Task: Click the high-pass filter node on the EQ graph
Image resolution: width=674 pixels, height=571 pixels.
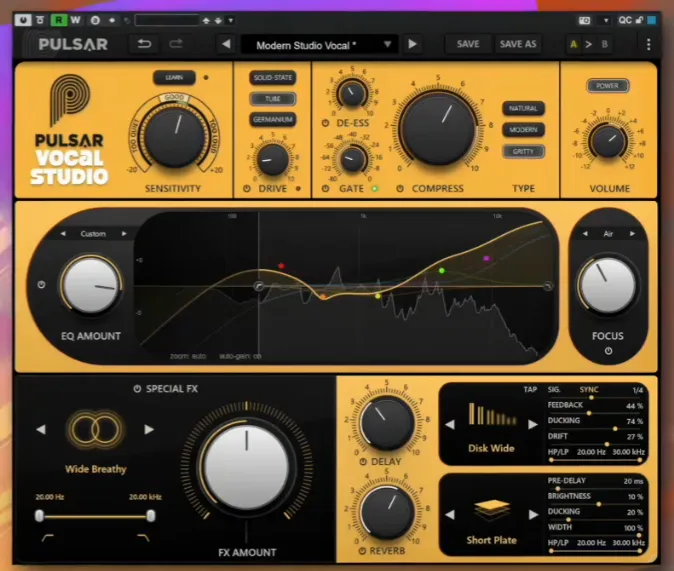Action: pos(258,286)
